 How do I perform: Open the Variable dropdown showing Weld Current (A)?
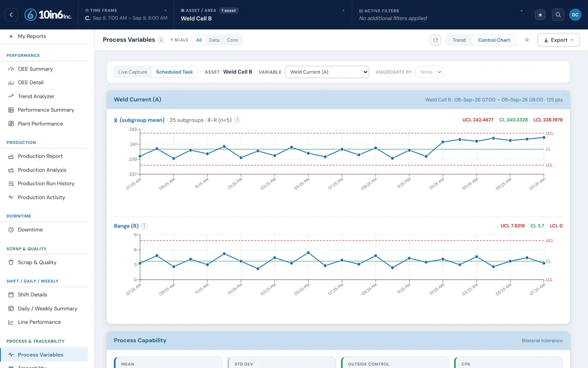pos(327,72)
